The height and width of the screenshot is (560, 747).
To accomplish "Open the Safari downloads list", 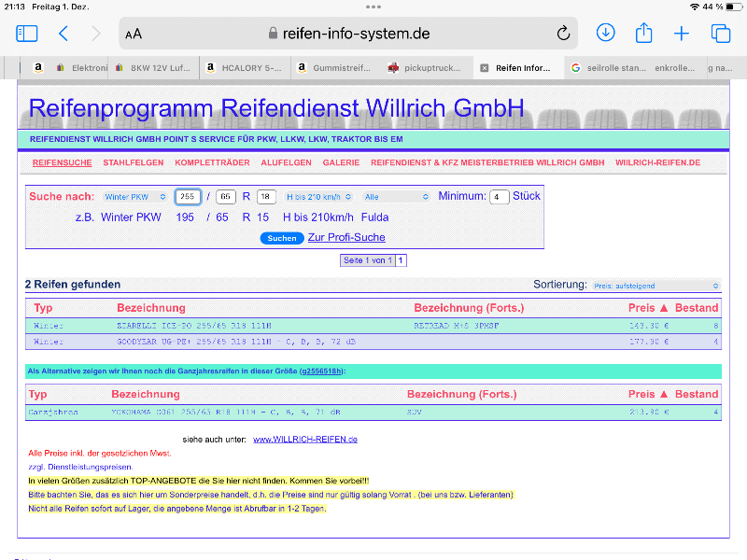I will (x=605, y=33).
